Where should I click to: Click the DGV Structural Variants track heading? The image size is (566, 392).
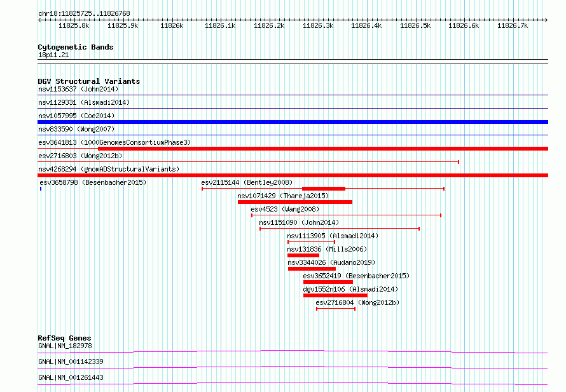[89, 81]
